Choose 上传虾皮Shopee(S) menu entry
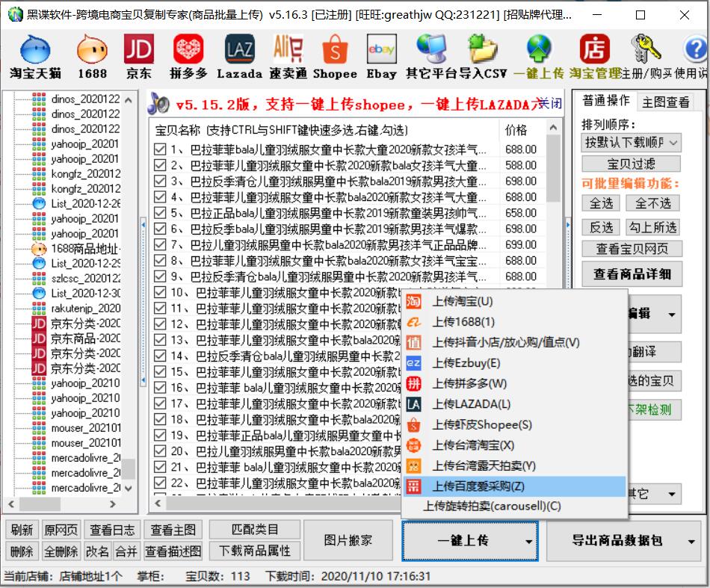The width and height of the screenshot is (710, 588). tap(514, 425)
